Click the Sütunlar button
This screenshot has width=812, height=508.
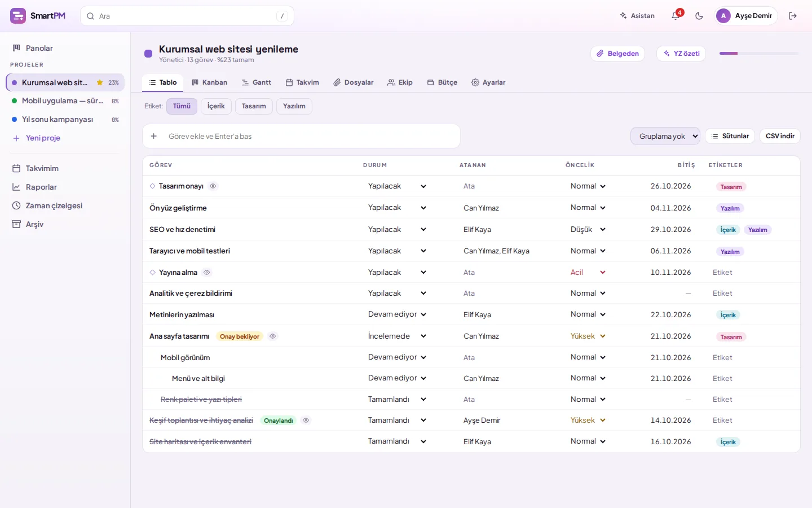730,136
